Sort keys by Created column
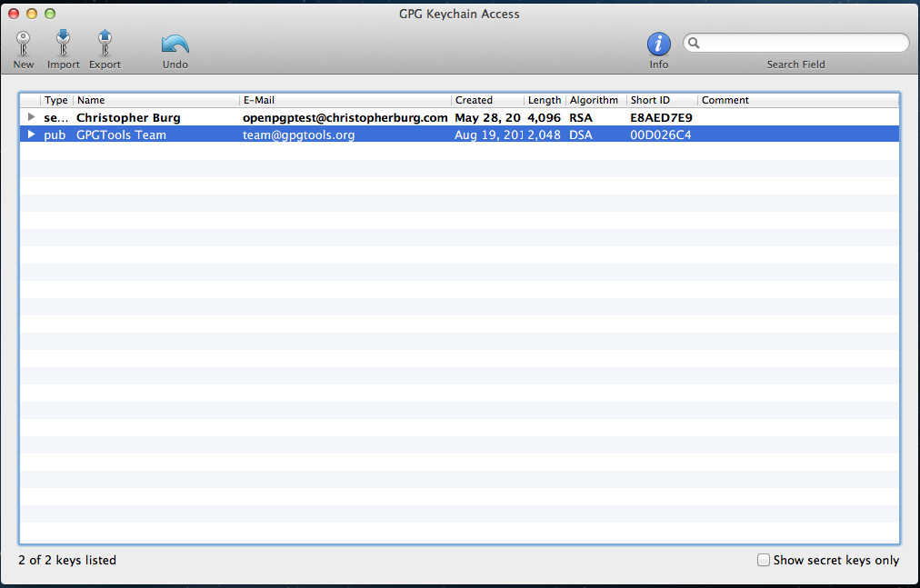 point(487,100)
